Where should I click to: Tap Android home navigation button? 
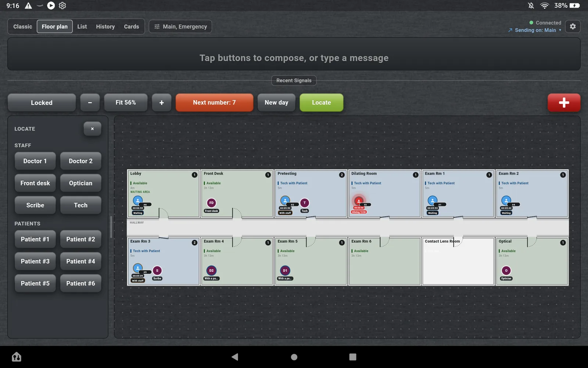(x=294, y=357)
